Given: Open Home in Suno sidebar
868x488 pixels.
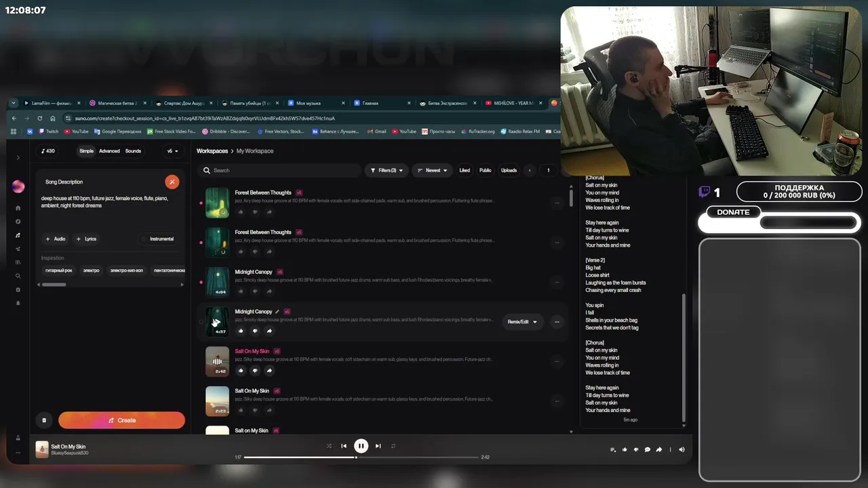Looking at the screenshot, I should 18,208.
